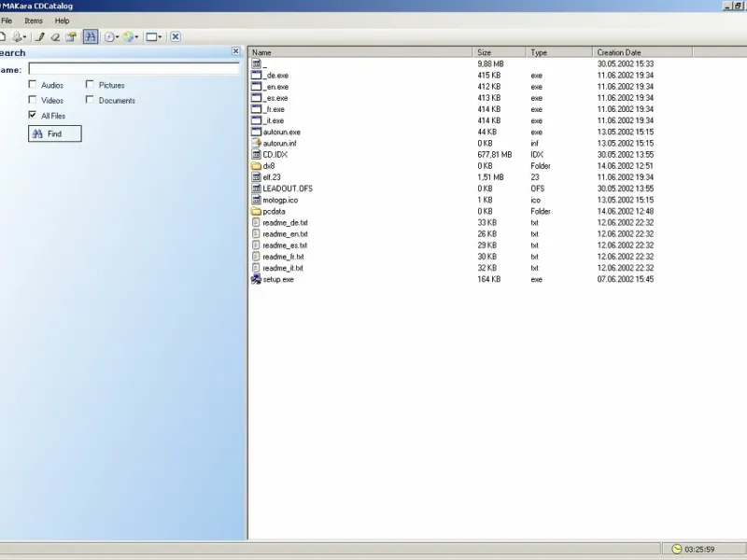Select the _en.exe file icon

pyautogui.click(x=256, y=87)
